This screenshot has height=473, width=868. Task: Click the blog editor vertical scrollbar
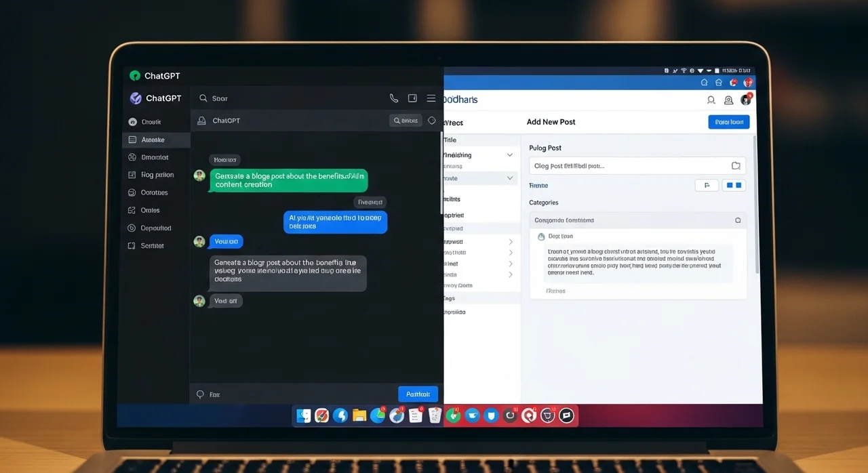pos(757,203)
